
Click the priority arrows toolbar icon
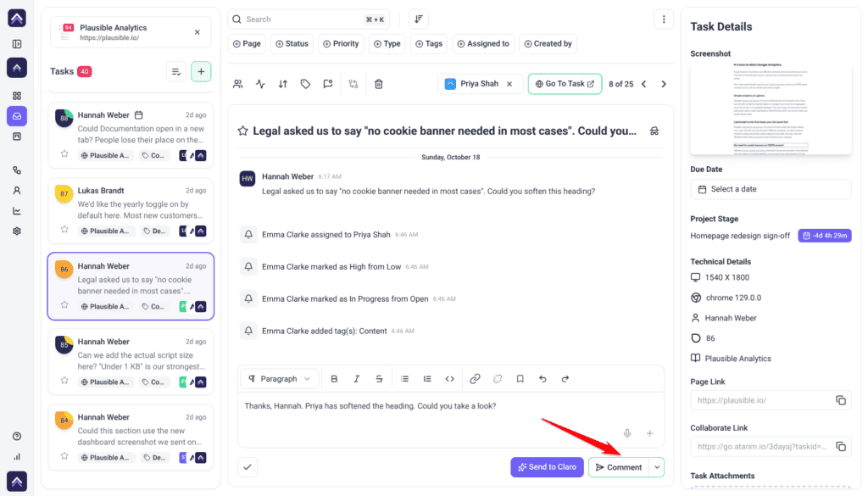(283, 84)
